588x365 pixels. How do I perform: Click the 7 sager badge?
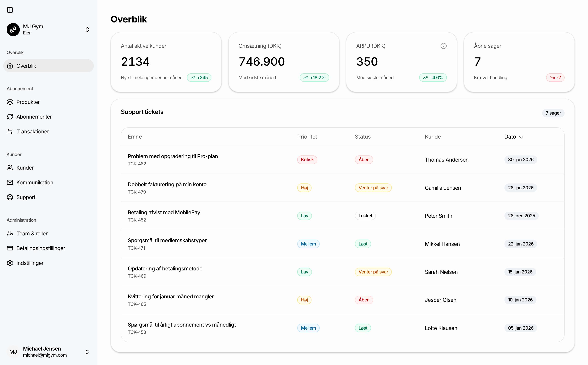pyautogui.click(x=553, y=113)
